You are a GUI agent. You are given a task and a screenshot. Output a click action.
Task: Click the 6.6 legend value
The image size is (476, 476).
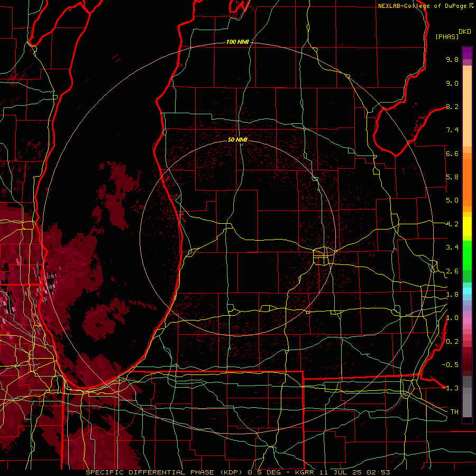tap(452, 153)
